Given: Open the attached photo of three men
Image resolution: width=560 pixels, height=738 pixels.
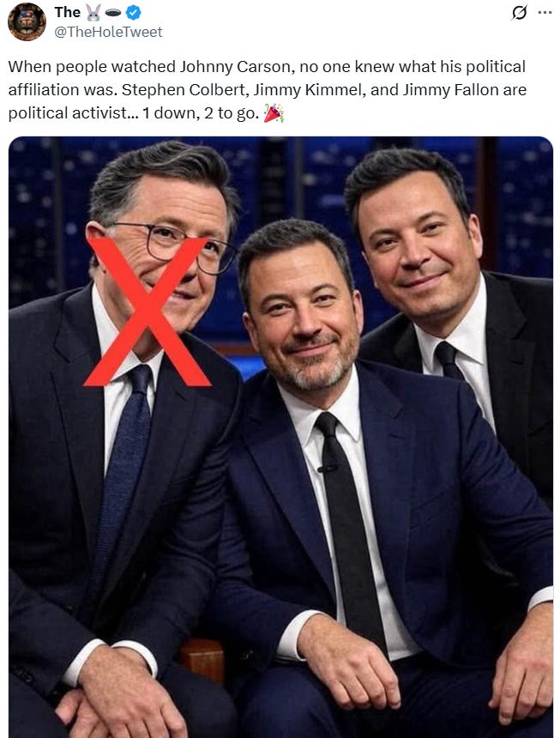Looking at the screenshot, I should point(280,438).
